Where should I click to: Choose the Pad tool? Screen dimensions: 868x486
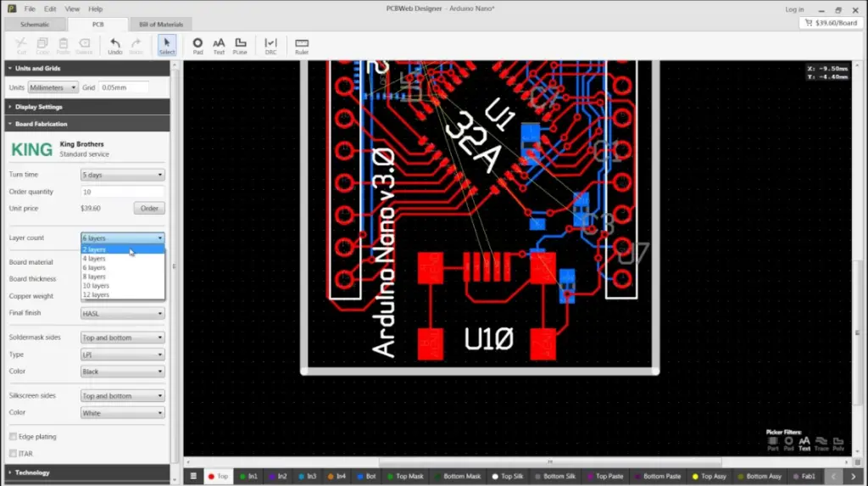(x=198, y=46)
